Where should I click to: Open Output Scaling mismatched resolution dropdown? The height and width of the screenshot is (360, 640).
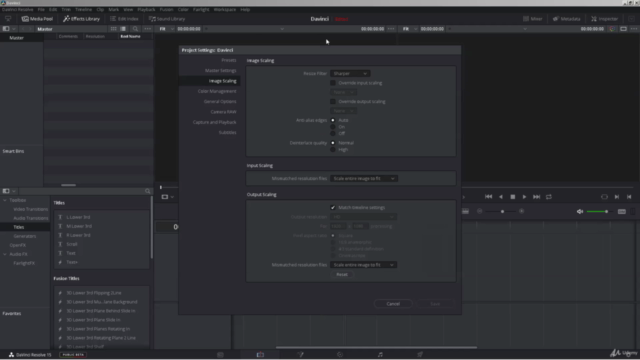click(363, 265)
